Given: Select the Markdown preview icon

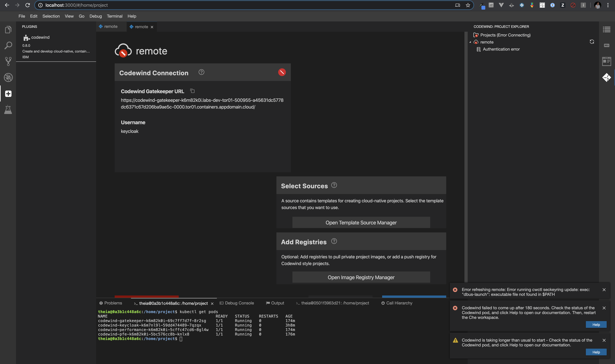Looking at the screenshot, I should (x=607, y=45).
